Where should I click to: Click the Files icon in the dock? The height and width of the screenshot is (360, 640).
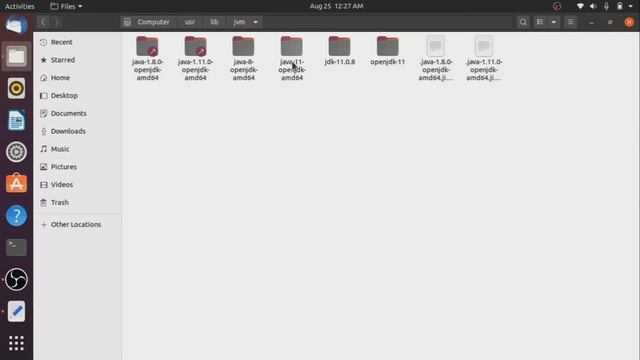(x=16, y=56)
